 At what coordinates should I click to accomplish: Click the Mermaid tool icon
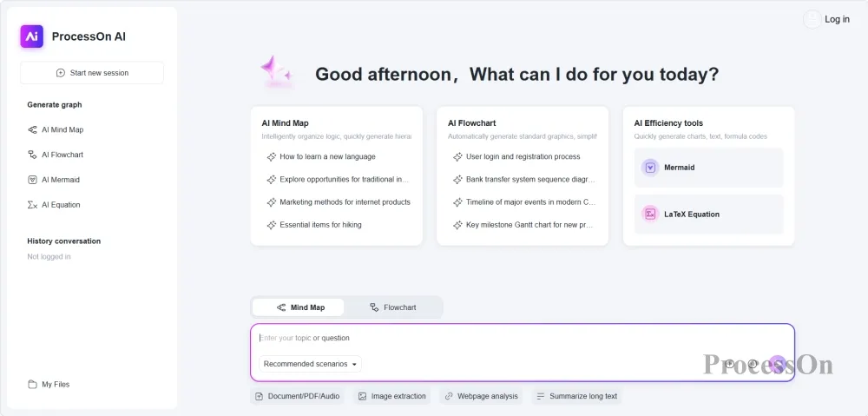[x=650, y=168]
